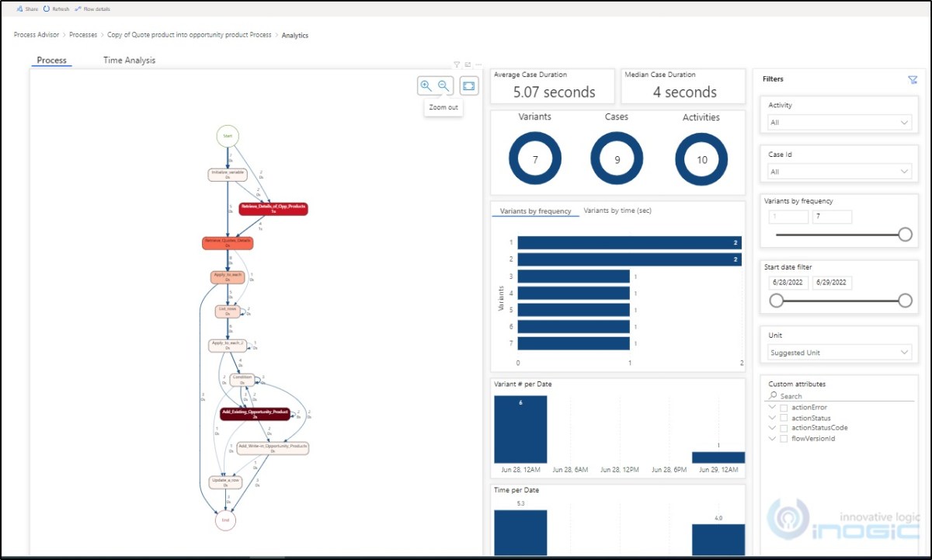The height and width of the screenshot is (560, 932).
Task: Switch to the Time Analysis tab
Action: (129, 60)
